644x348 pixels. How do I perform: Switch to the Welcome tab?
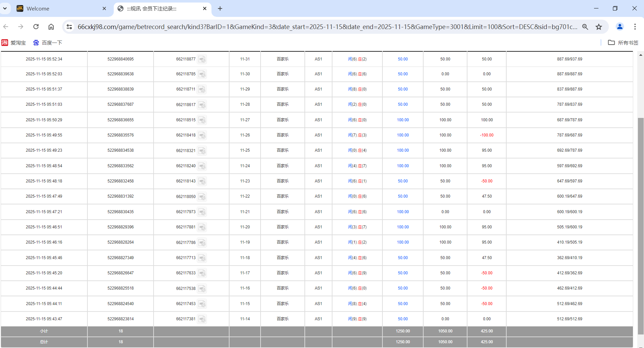(x=41, y=8)
